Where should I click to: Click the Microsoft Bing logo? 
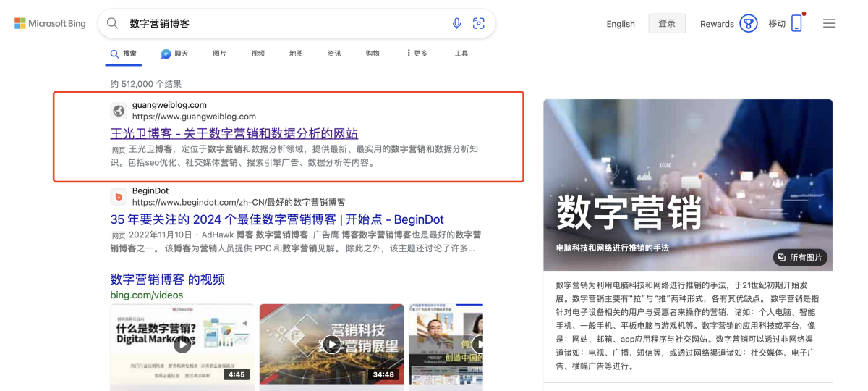coord(50,24)
